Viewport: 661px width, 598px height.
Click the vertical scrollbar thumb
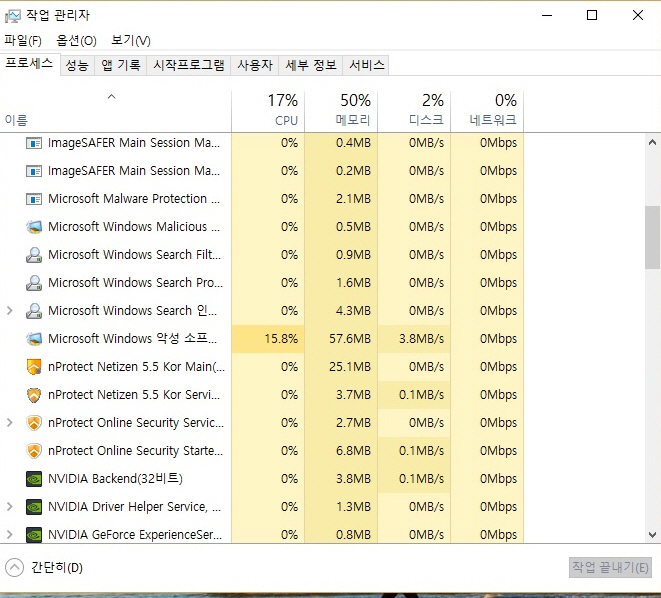point(652,237)
